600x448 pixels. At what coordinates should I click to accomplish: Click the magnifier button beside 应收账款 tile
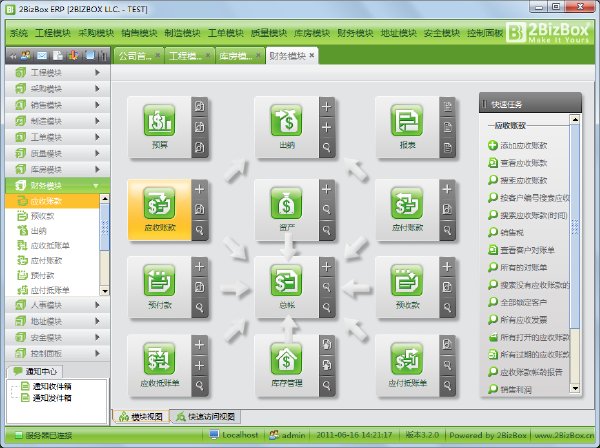[x=199, y=230]
